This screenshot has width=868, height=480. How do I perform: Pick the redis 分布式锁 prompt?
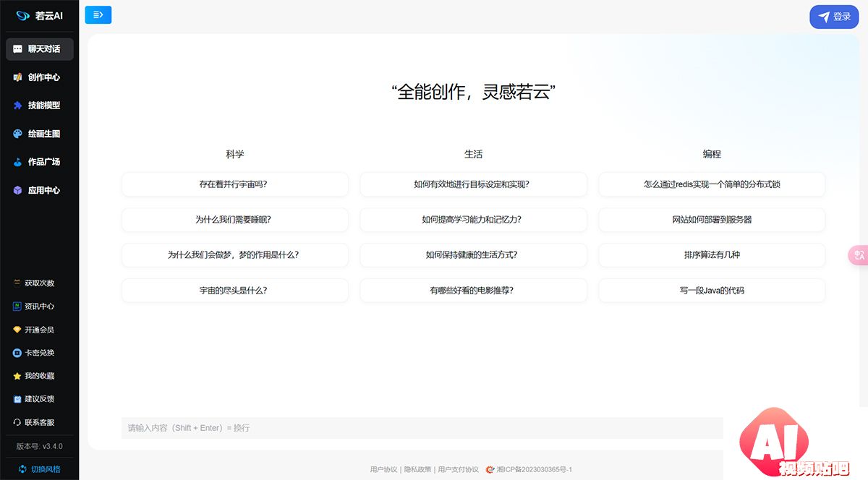click(712, 184)
